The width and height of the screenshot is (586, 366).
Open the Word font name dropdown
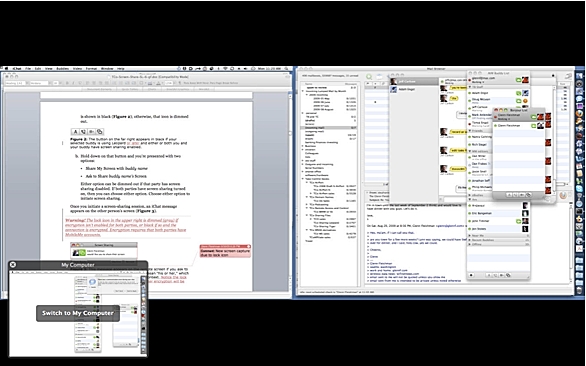(40, 83)
